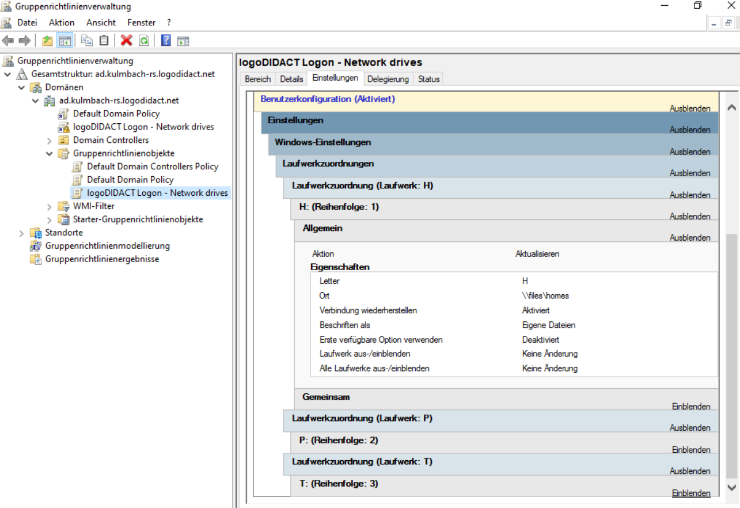
Task: Switch to the Delegierung tab
Action: (388, 79)
